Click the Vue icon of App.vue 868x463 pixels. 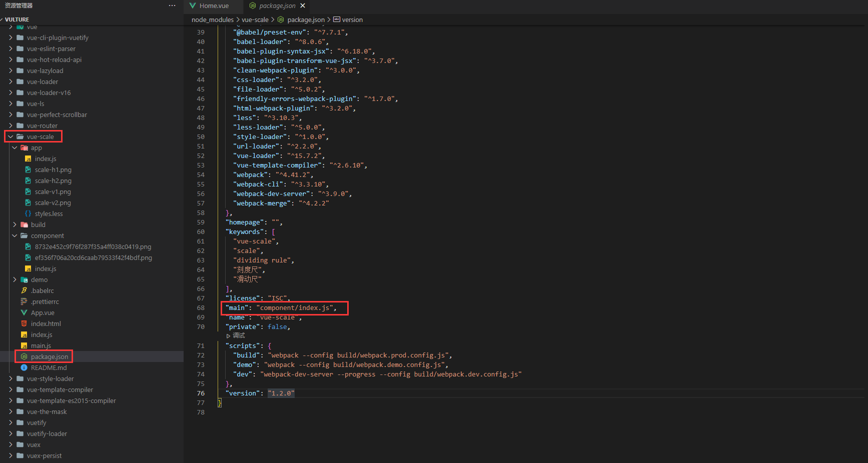(x=24, y=312)
